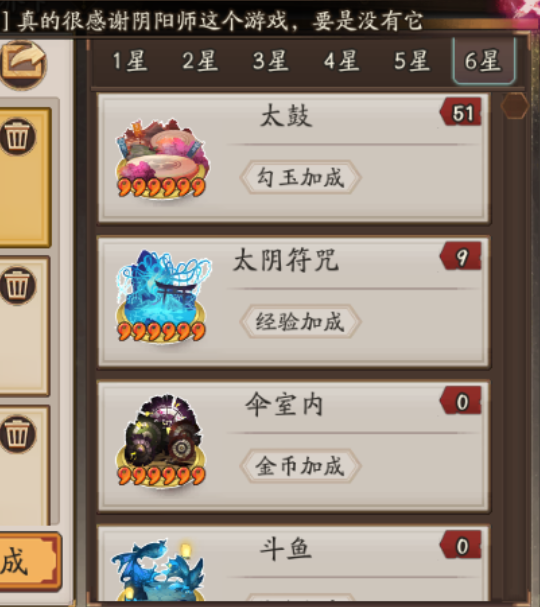Select the 太阴符咒 blue torii card artwork
Image resolution: width=540 pixels, height=607 pixels.
[x=163, y=297]
